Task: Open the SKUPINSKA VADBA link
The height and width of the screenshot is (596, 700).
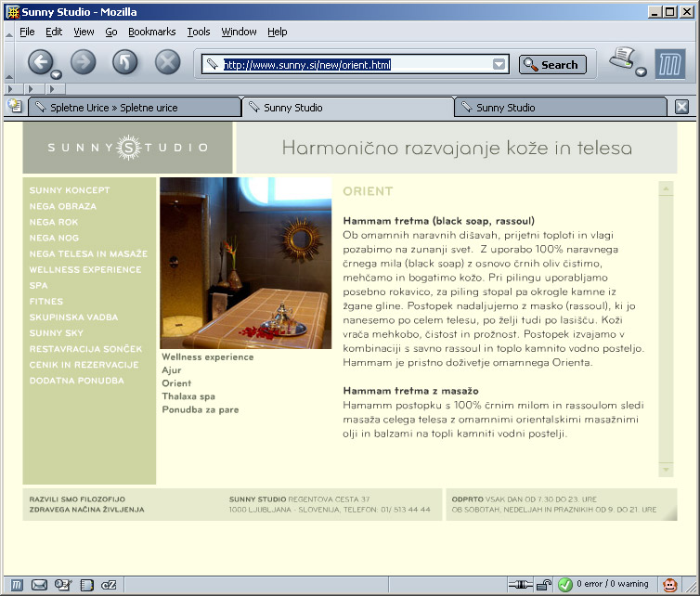Action: click(x=73, y=317)
